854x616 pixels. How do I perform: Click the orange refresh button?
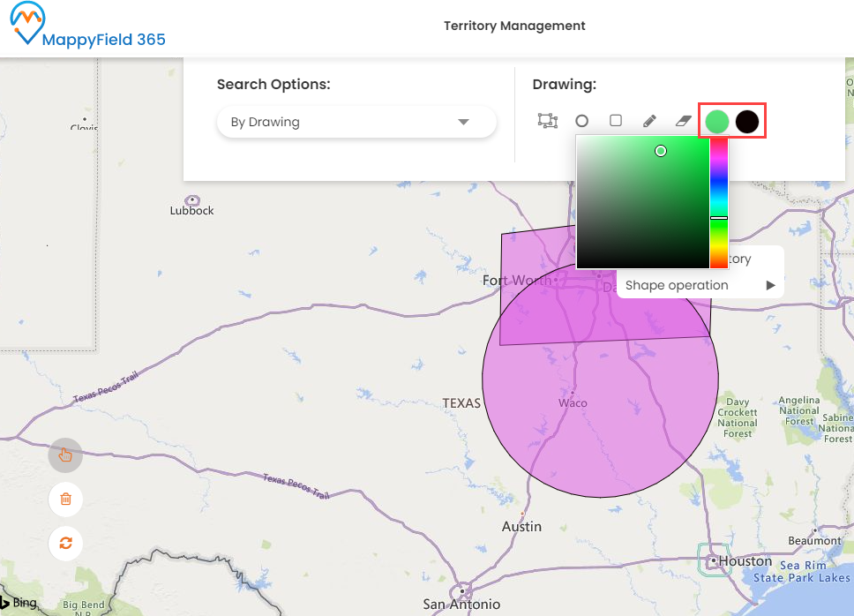pos(65,543)
